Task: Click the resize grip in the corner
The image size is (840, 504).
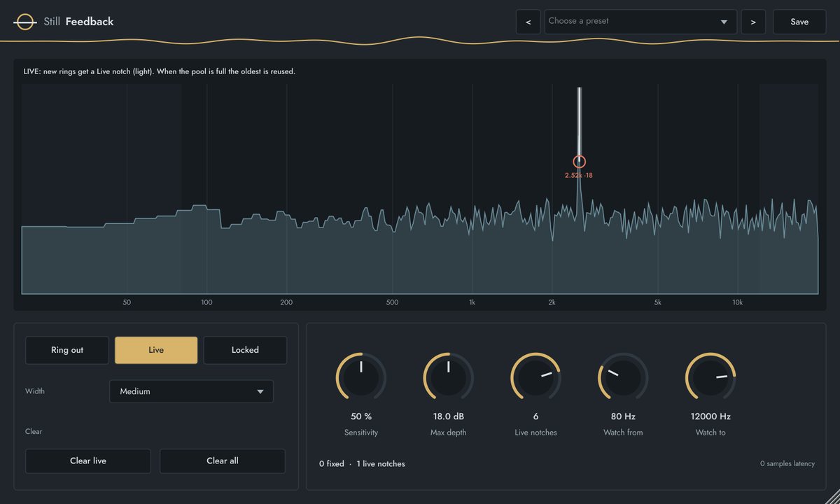Action: pos(833,497)
